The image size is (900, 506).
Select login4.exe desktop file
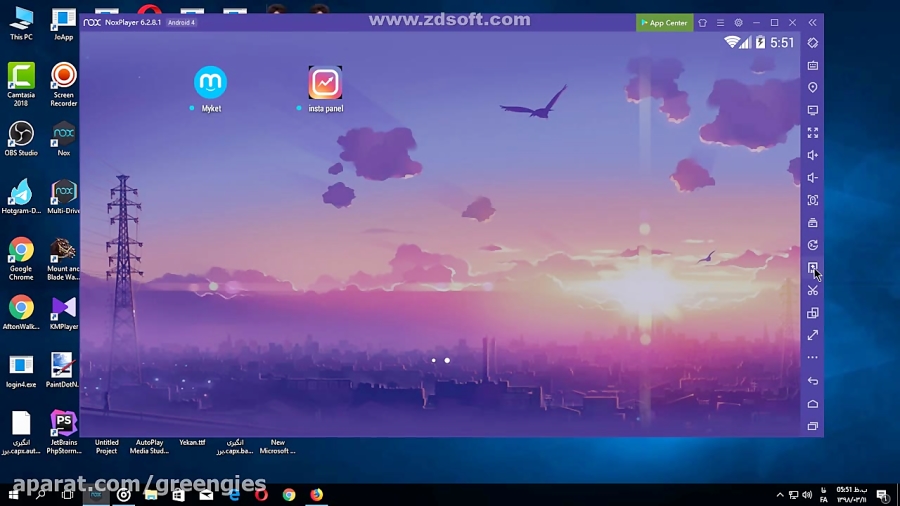pyautogui.click(x=21, y=372)
